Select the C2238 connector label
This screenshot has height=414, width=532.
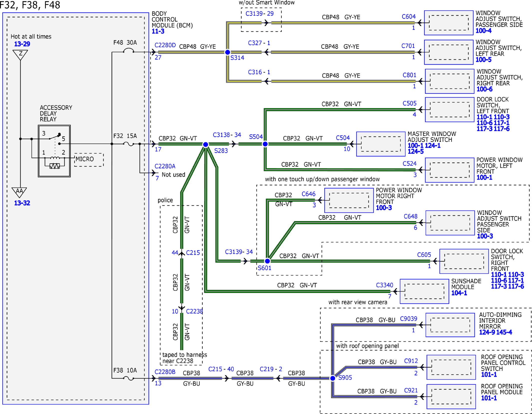tap(195, 311)
